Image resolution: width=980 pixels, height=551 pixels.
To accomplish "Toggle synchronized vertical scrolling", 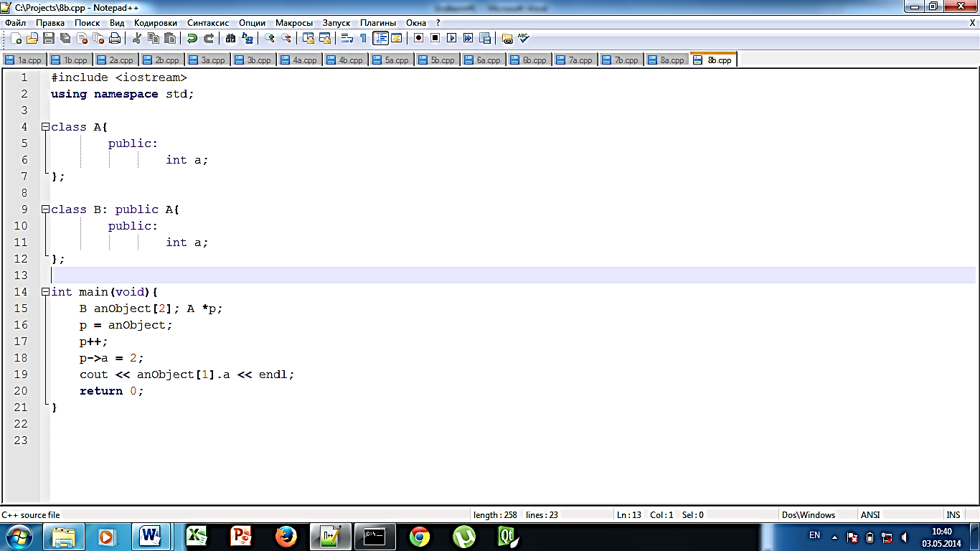I will 308,38.
